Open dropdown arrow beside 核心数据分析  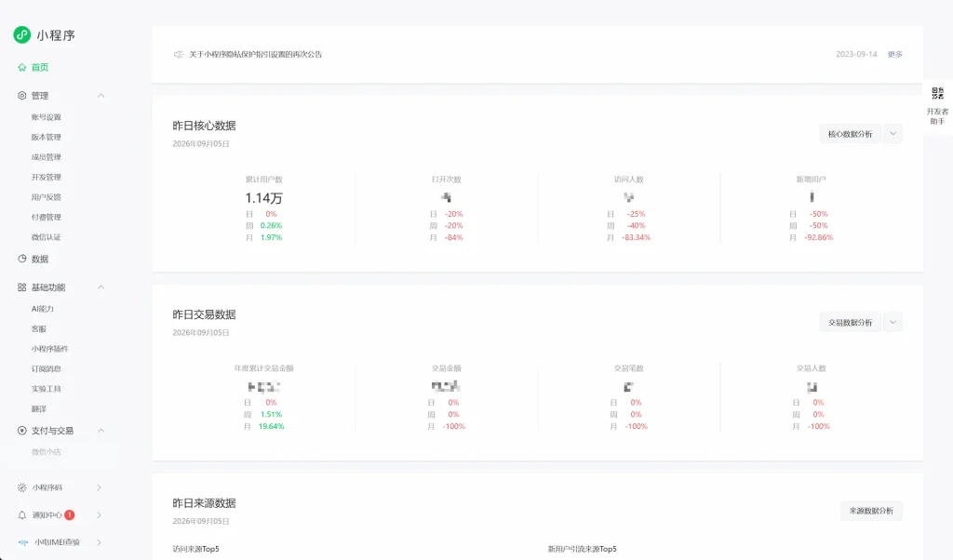893,134
